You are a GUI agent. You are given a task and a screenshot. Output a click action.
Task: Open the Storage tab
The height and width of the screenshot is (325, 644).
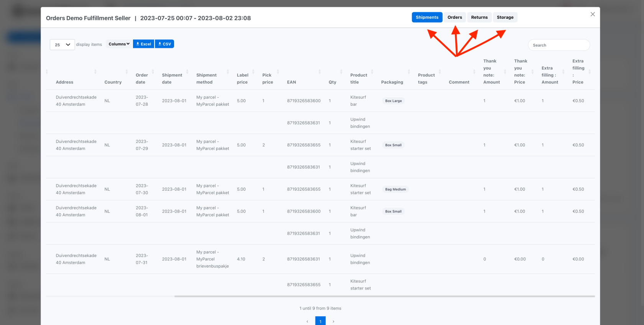(505, 17)
